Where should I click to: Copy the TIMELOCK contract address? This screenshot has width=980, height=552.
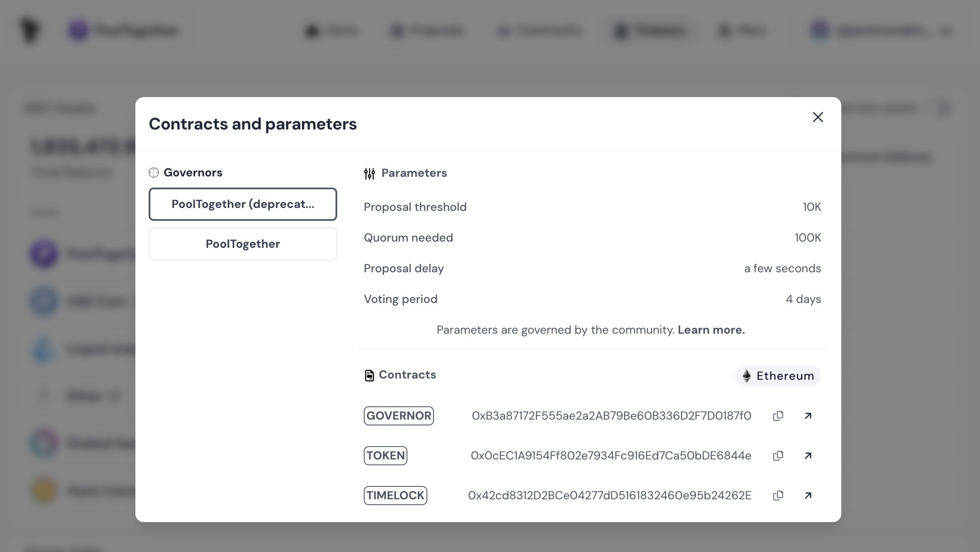pyautogui.click(x=778, y=496)
